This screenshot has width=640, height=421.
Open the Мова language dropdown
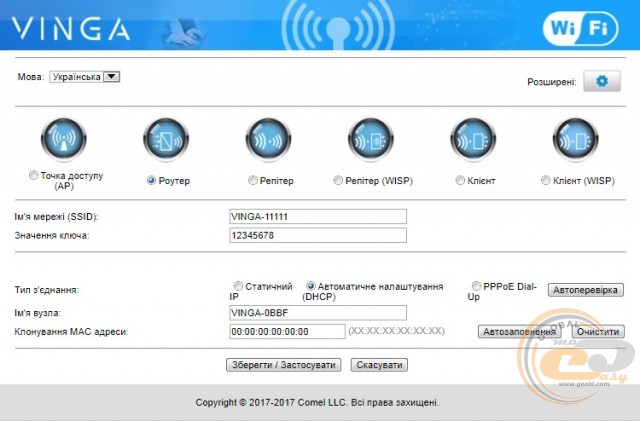click(x=84, y=76)
